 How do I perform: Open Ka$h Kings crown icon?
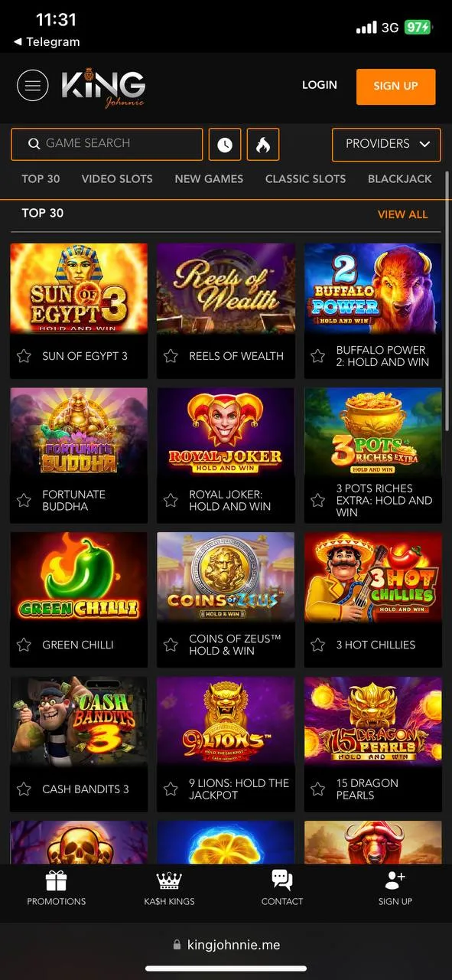169,881
